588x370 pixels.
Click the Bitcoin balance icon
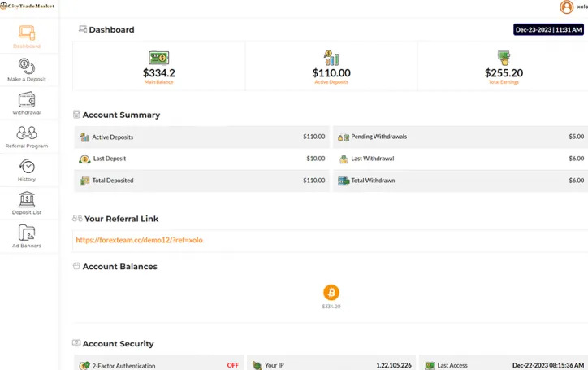[x=331, y=292]
